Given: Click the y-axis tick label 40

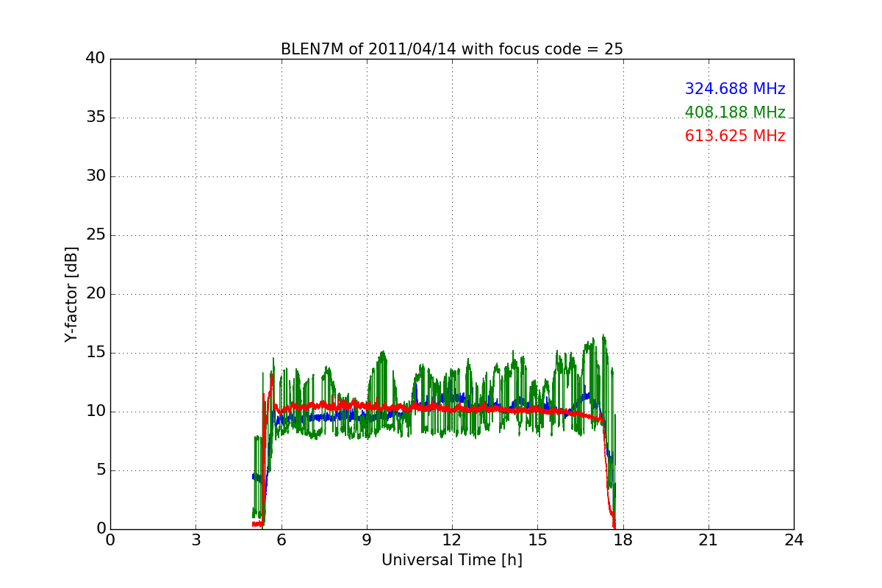Looking at the screenshot, I should click(x=96, y=59).
